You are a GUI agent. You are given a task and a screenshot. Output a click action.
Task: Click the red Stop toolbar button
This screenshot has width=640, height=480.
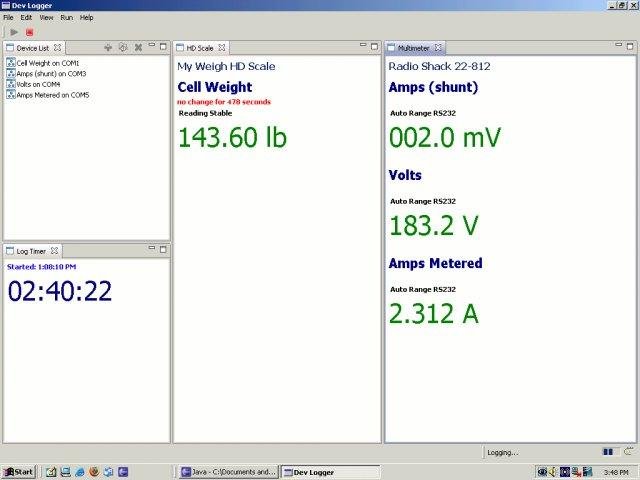point(29,32)
